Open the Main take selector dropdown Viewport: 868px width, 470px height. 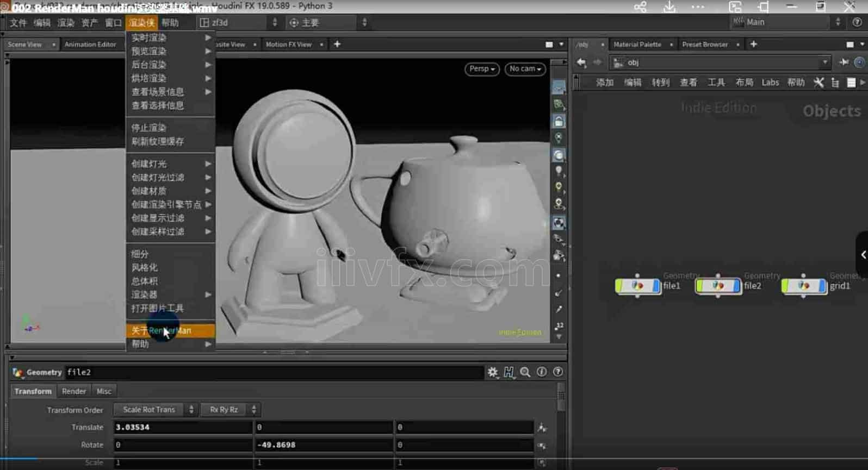(x=787, y=22)
